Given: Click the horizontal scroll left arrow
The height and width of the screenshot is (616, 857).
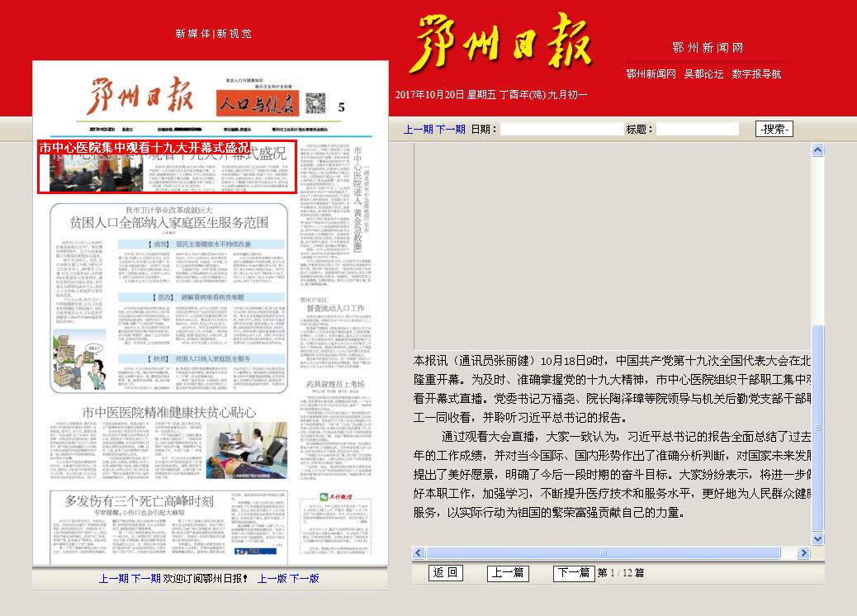Looking at the screenshot, I should 419,552.
